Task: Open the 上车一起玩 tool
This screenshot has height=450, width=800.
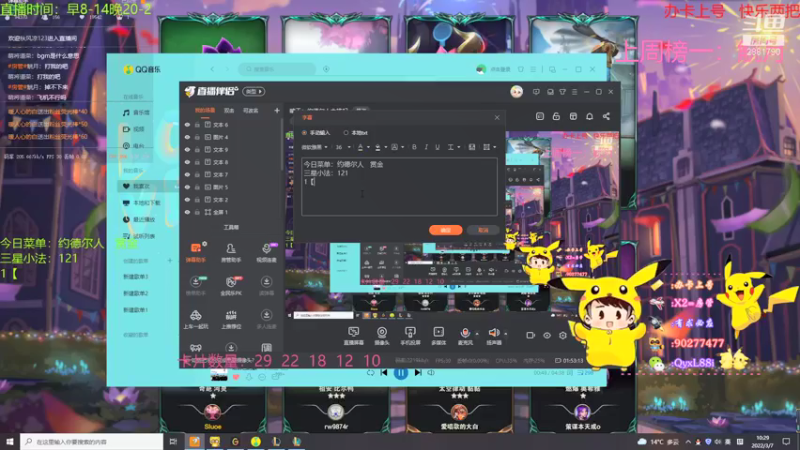Action: click(195, 319)
